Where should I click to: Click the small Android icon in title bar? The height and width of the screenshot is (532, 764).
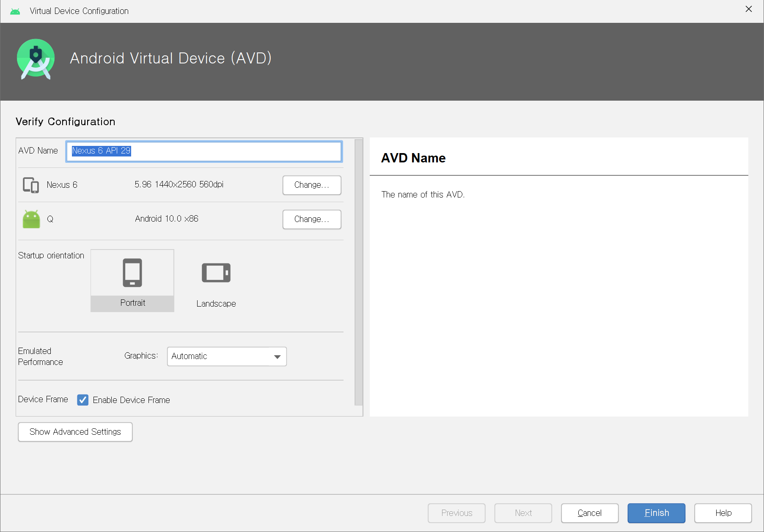pyautogui.click(x=15, y=11)
